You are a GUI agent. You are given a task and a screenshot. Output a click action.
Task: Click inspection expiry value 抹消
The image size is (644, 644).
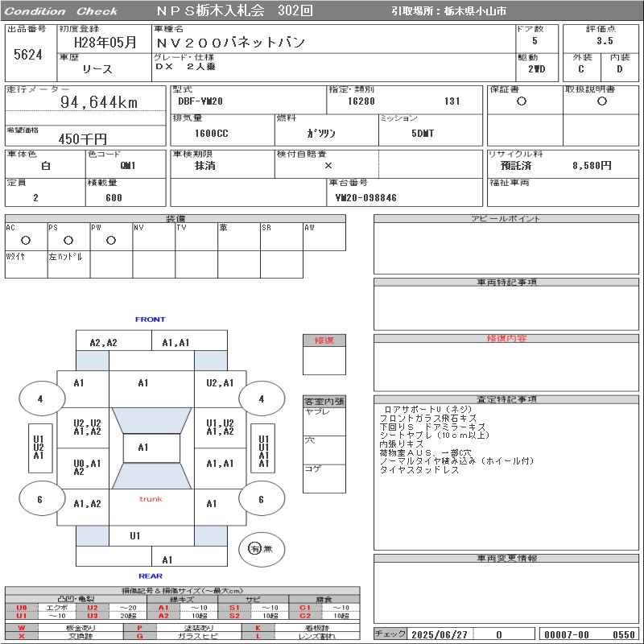pos(205,166)
